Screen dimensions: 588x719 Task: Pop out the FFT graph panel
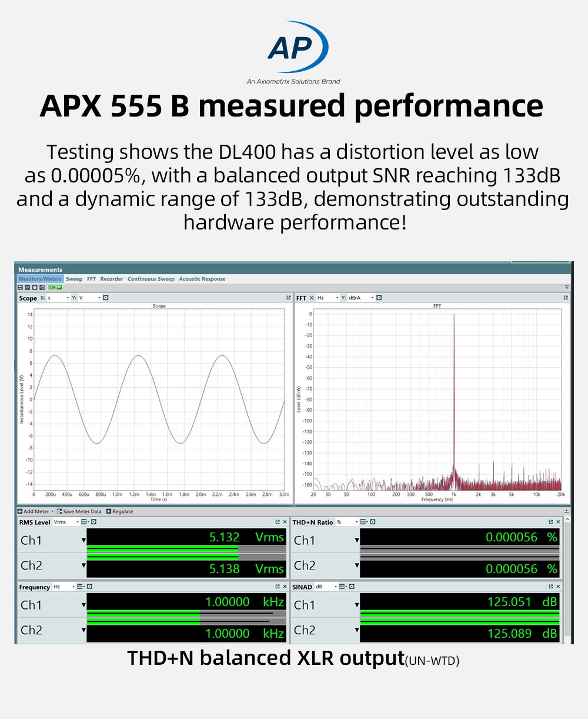(x=566, y=298)
